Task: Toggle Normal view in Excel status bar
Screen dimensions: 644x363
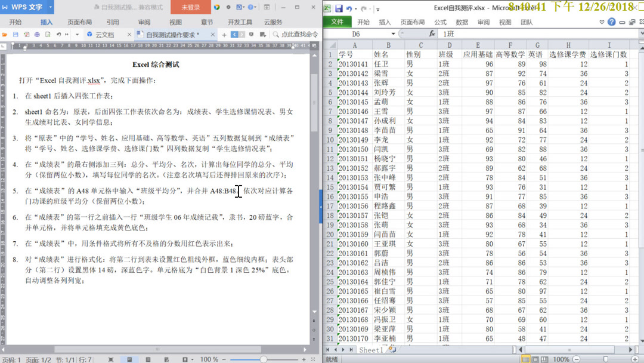Action: pyautogui.click(x=525, y=359)
